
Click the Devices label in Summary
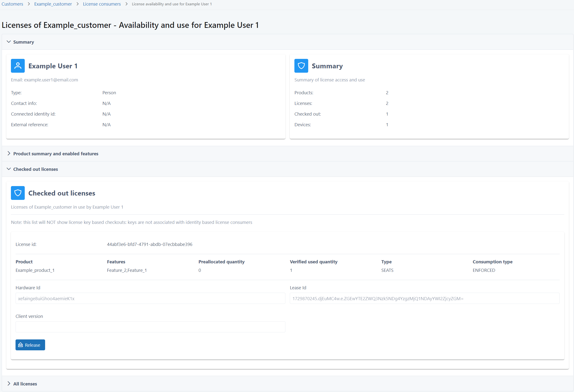[x=303, y=125]
